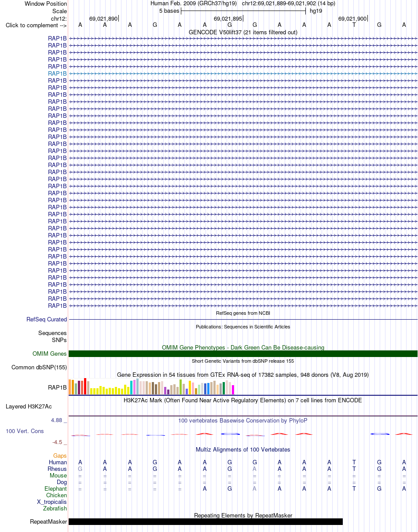The height and width of the screenshot is (532, 418).
Task: Click the hg19 assembly label beside scale bar
Action: click(x=316, y=11)
